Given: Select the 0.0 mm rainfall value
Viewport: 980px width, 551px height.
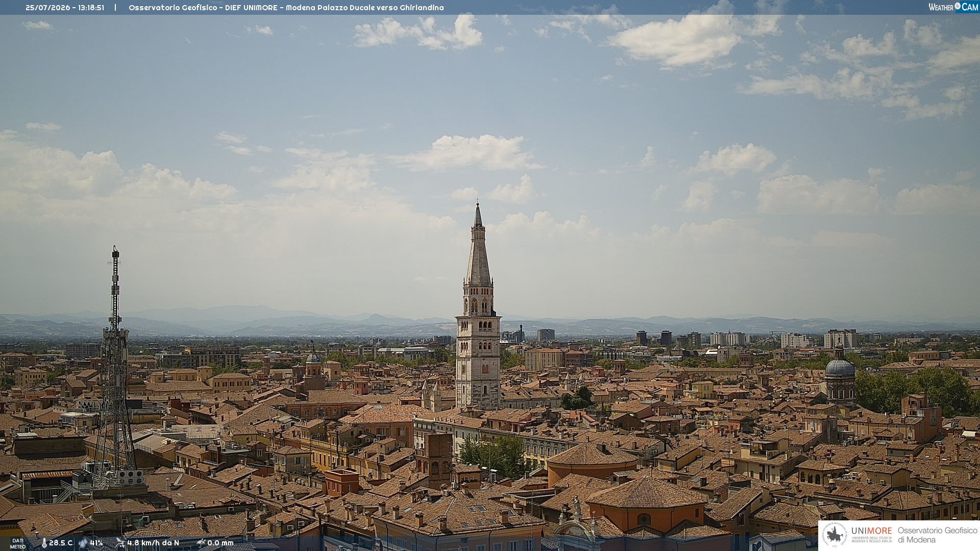Looking at the screenshot, I should (220, 543).
